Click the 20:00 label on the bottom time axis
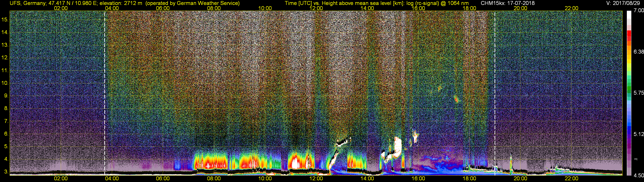The image size is (644, 182). [x=521, y=179]
